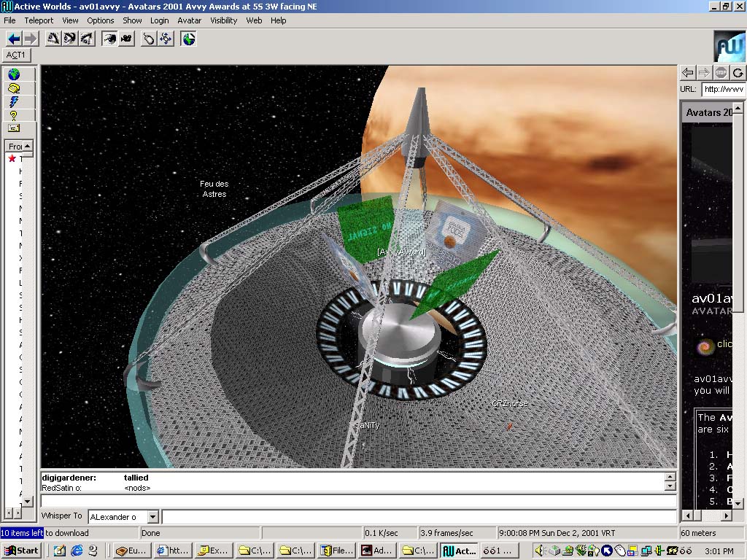Open the Help tab with question mark
747x560 pixels.
[14, 115]
